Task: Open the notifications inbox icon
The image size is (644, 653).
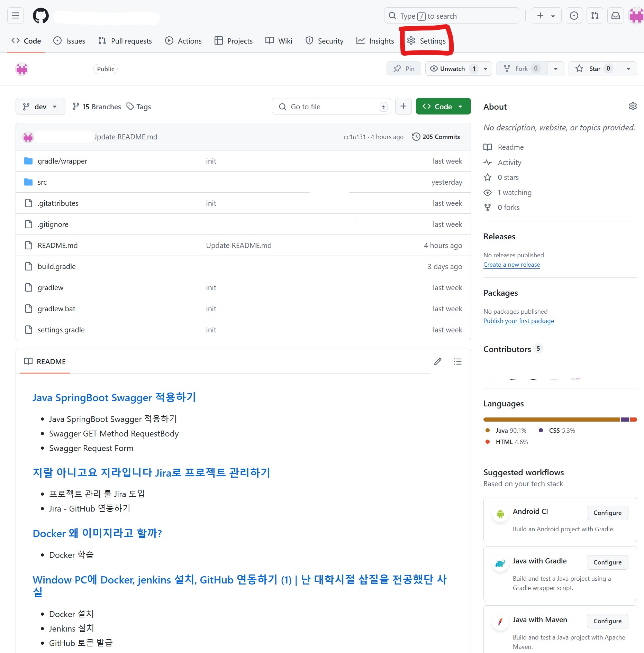Action: click(616, 16)
